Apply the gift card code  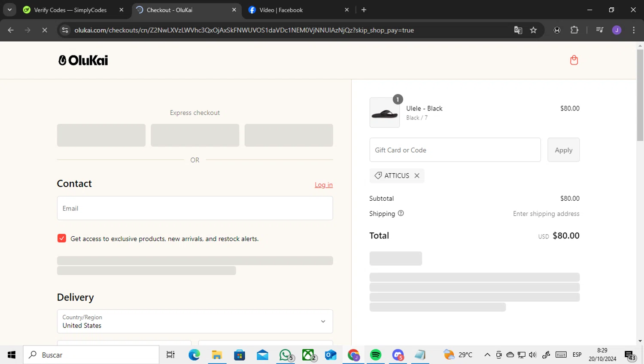(563, 150)
